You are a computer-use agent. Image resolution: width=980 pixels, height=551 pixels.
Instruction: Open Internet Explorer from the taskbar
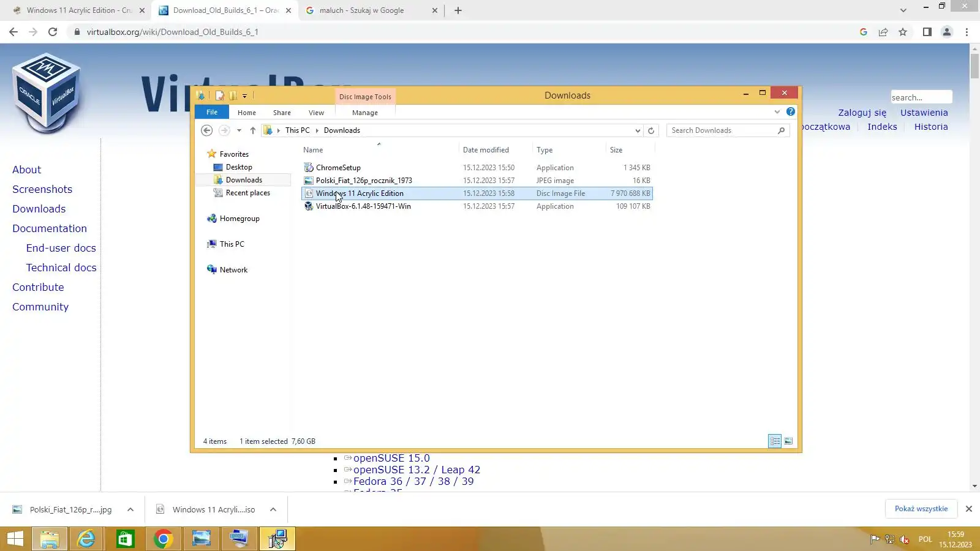(x=86, y=539)
